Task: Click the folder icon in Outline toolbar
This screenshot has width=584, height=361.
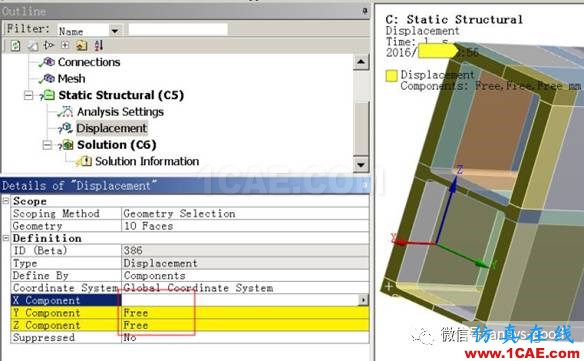Action: tap(82, 45)
